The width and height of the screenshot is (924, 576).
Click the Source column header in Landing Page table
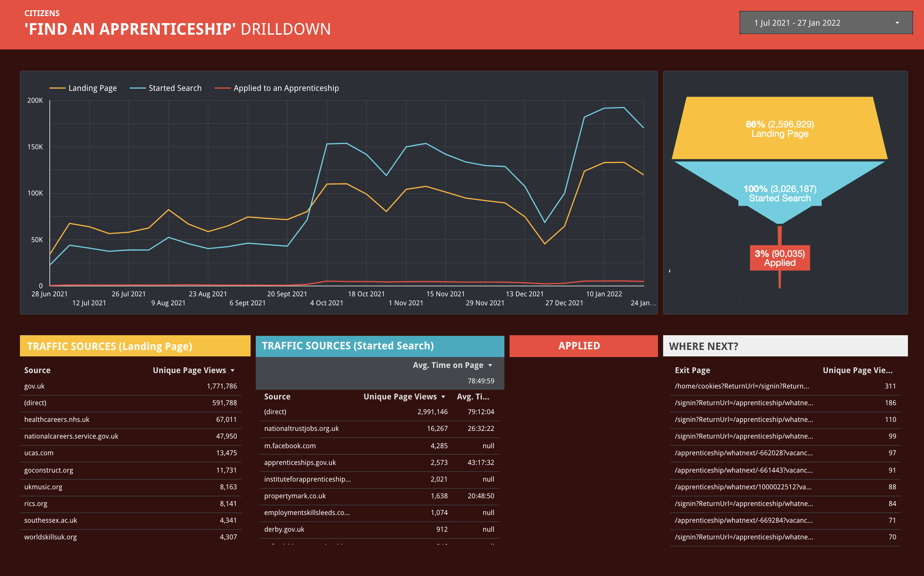[37, 370]
